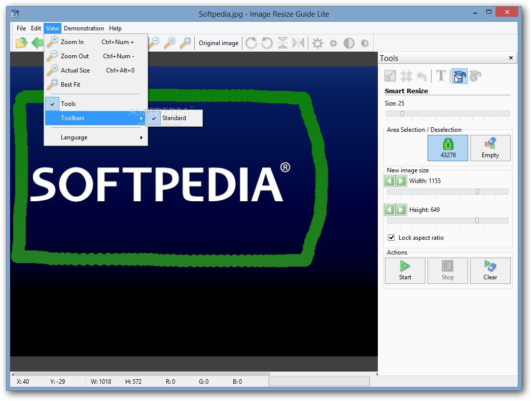Viewport: 532px width, 401px height.
Task: Decrease contrast with small half-circle icon
Action: (x=365, y=43)
